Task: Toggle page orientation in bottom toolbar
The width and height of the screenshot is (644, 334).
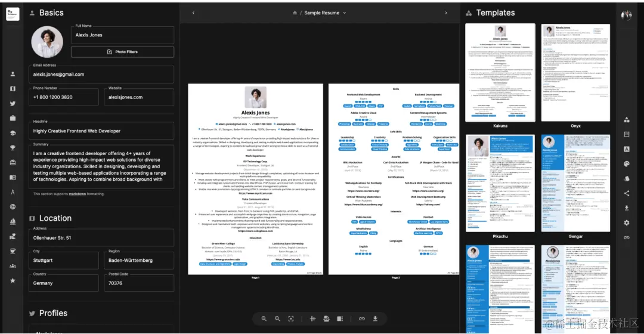Action: tap(312, 319)
